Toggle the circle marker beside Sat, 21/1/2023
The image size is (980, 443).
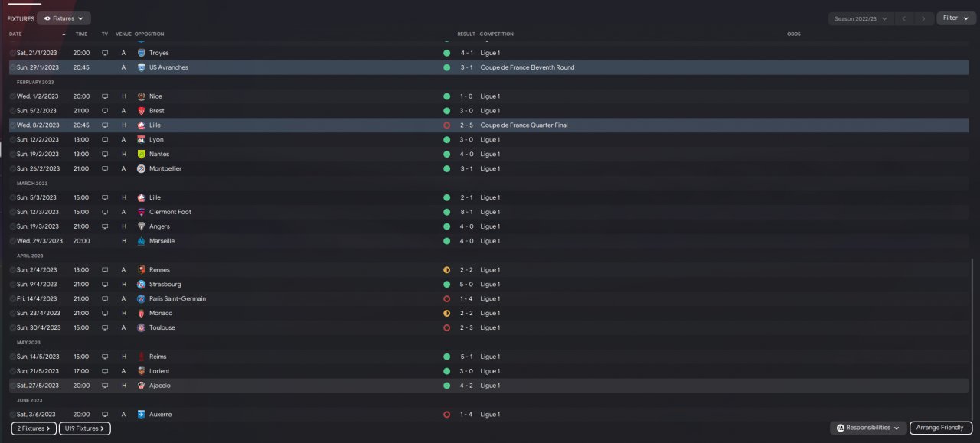pyautogui.click(x=13, y=53)
